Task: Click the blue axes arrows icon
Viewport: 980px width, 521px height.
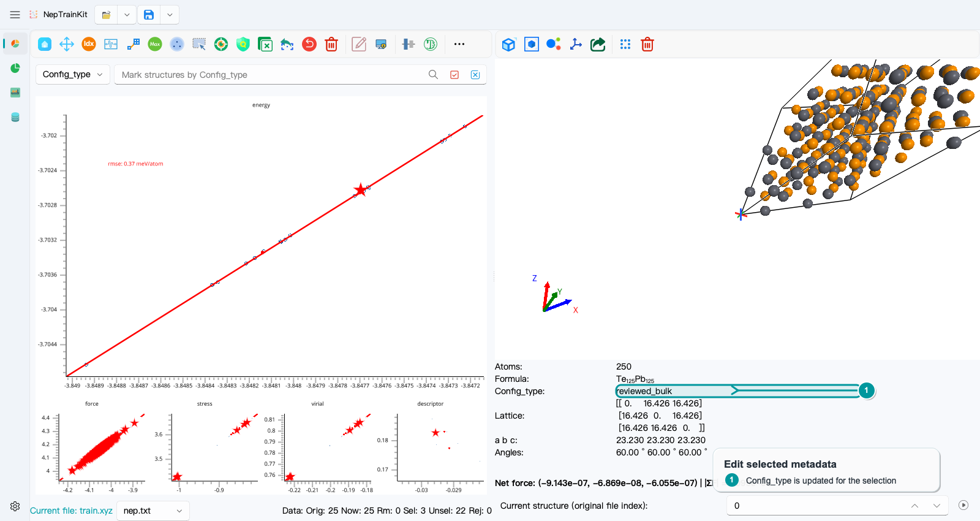Action: click(x=576, y=44)
